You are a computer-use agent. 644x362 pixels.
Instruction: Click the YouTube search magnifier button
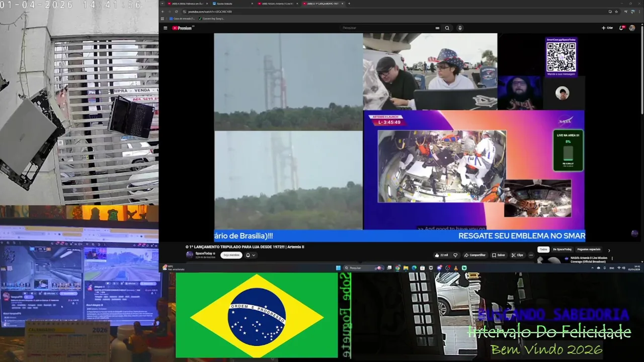[x=447, y=28]
